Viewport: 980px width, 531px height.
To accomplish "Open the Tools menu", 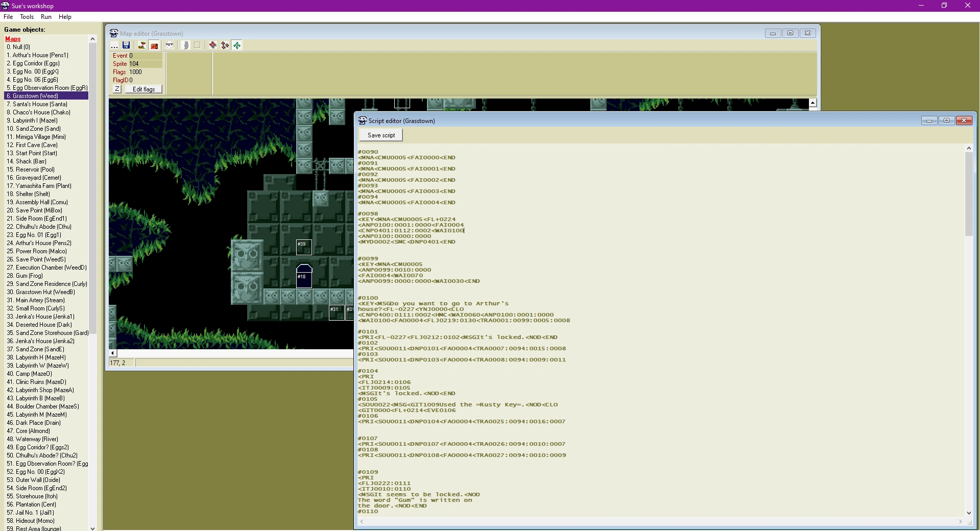I will (x=27, y=17).
